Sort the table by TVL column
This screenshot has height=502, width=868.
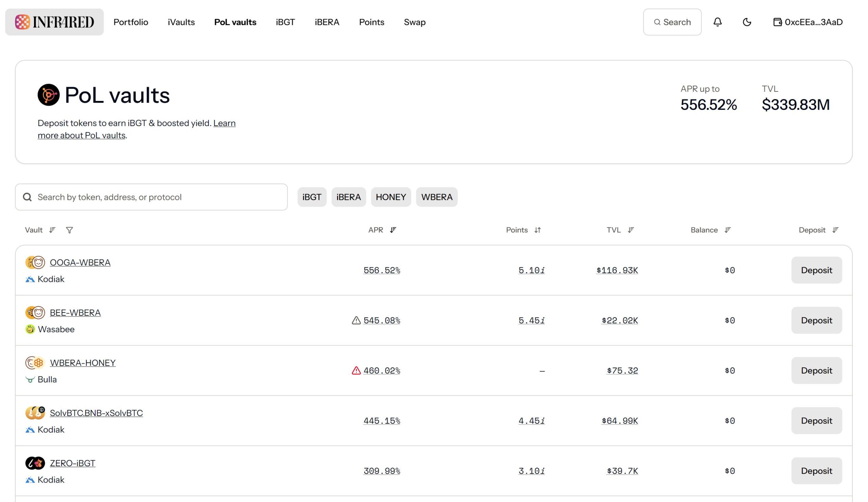(x=630, y=230)
